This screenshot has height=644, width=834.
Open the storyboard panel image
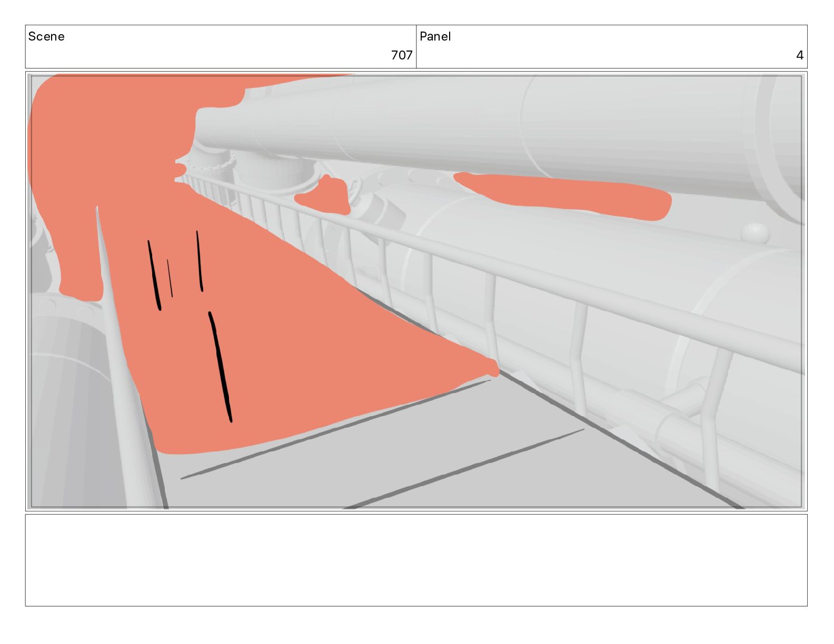pos(416,291)
